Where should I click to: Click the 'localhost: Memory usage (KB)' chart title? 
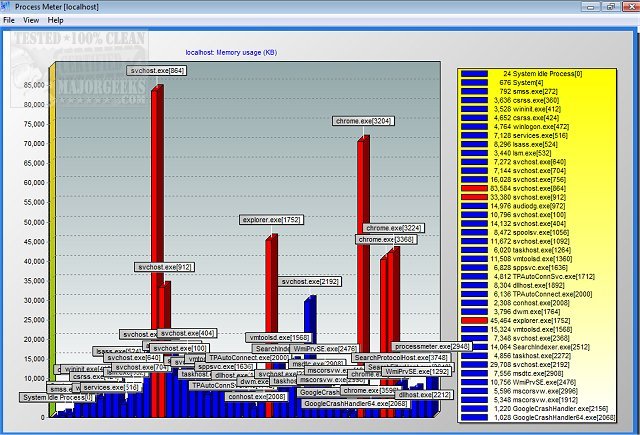click(231, 51)
